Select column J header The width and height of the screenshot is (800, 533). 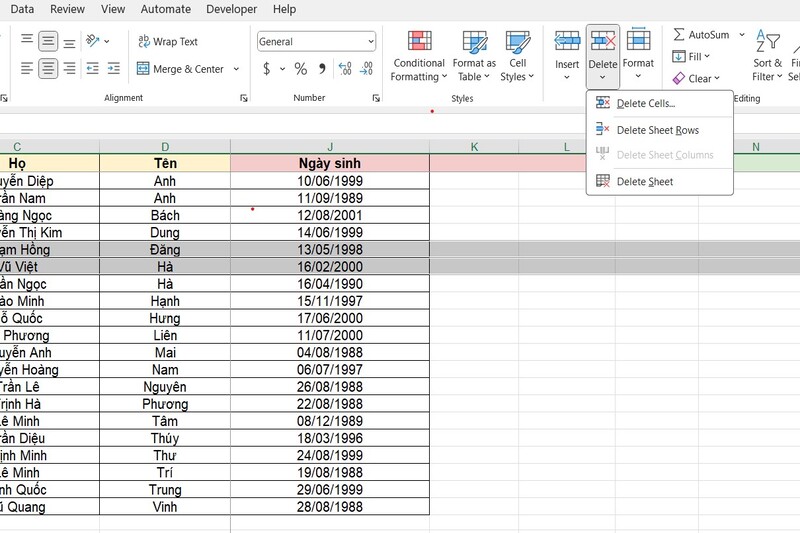330,147
